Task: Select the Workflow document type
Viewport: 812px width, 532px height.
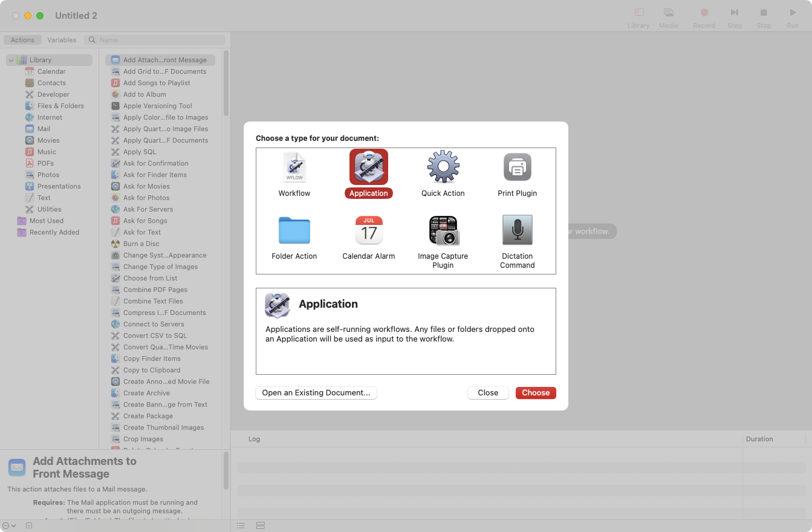Action: (x=294, y=175)
